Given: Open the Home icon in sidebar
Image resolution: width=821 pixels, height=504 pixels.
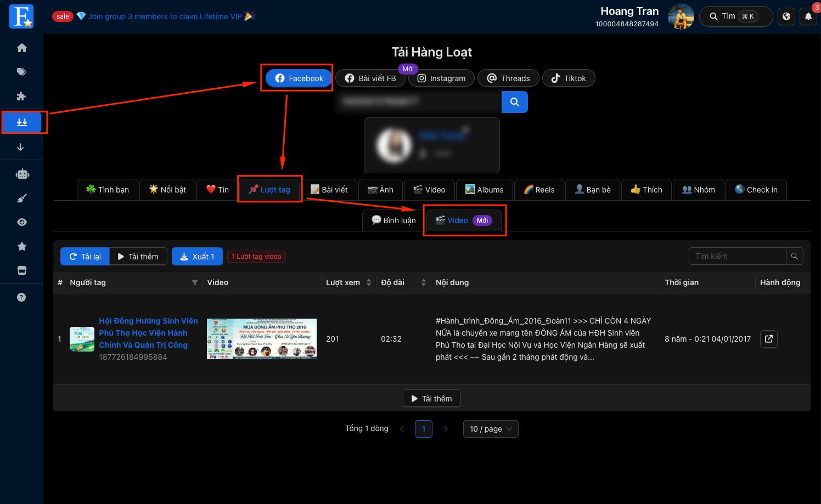Looking at the screenshot, I should [x=21, y=48].
